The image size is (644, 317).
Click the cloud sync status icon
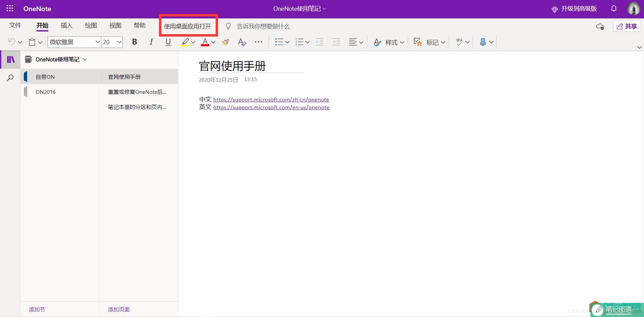point(600,26)
